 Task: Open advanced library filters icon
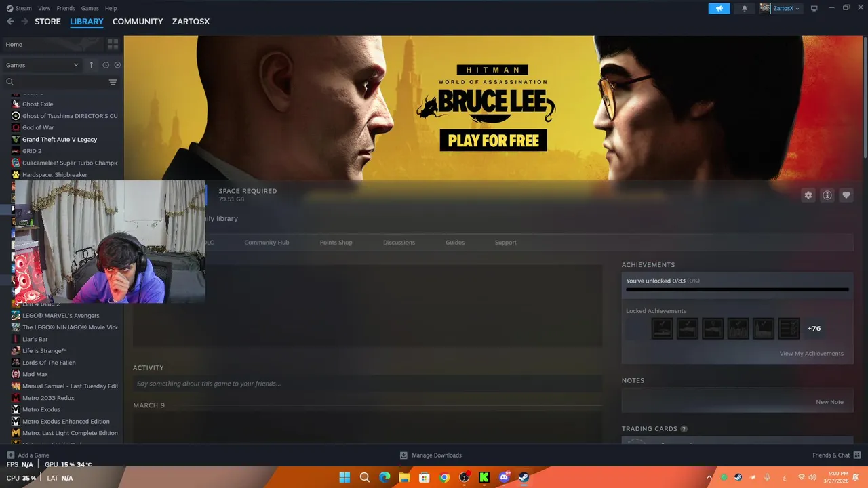(x=113, y=82)
